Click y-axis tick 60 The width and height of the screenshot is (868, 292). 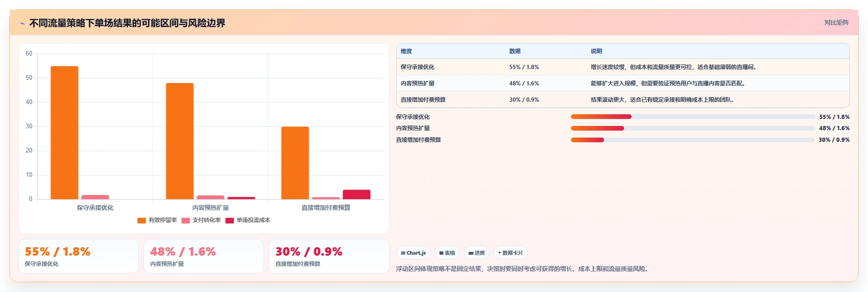(x=29, y=54)
